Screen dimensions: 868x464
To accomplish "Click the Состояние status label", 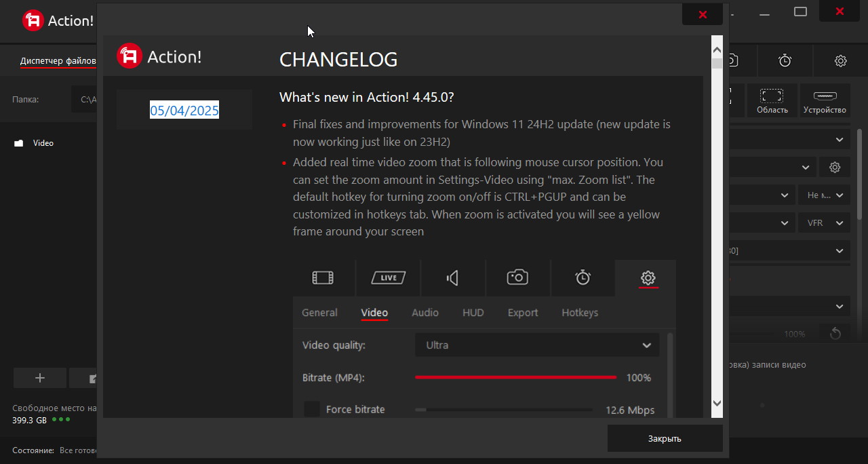I will [33, 450].
